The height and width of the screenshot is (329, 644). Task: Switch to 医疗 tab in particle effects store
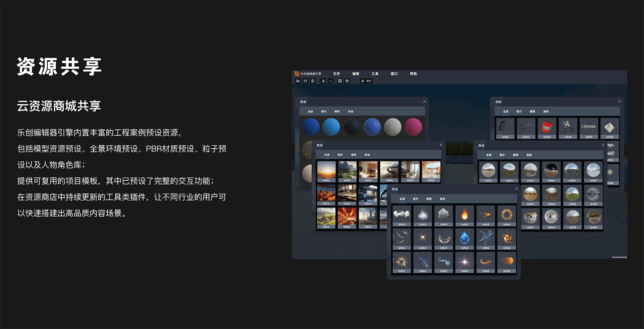(x=416, y=199)
